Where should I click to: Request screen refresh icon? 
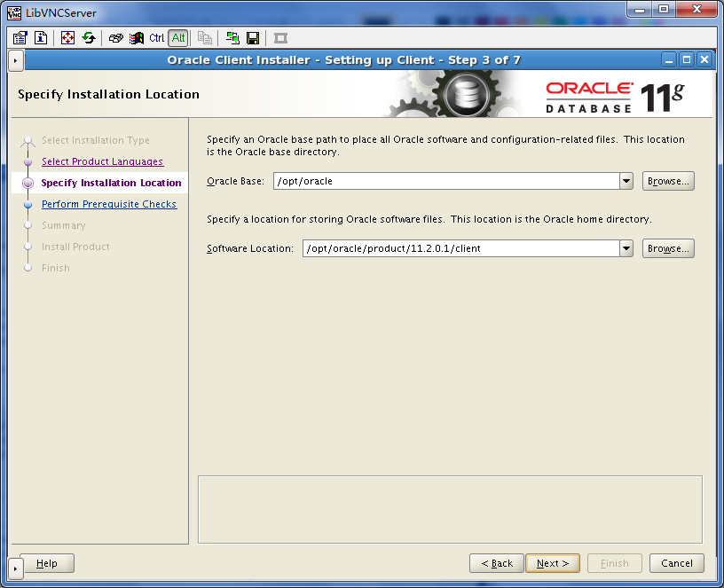pos(89,38)
